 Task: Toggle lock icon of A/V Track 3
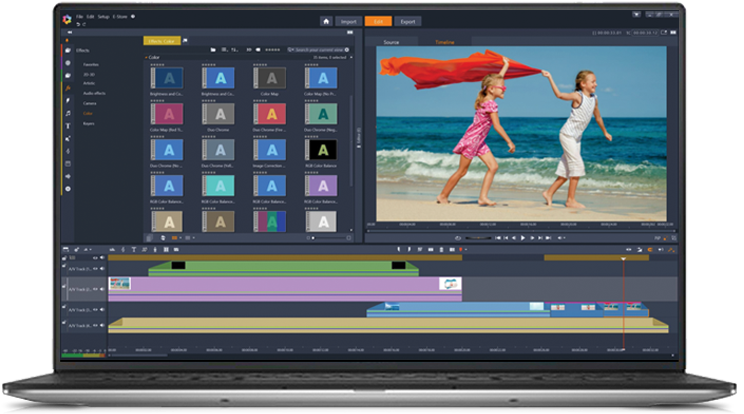pos(64,307)
